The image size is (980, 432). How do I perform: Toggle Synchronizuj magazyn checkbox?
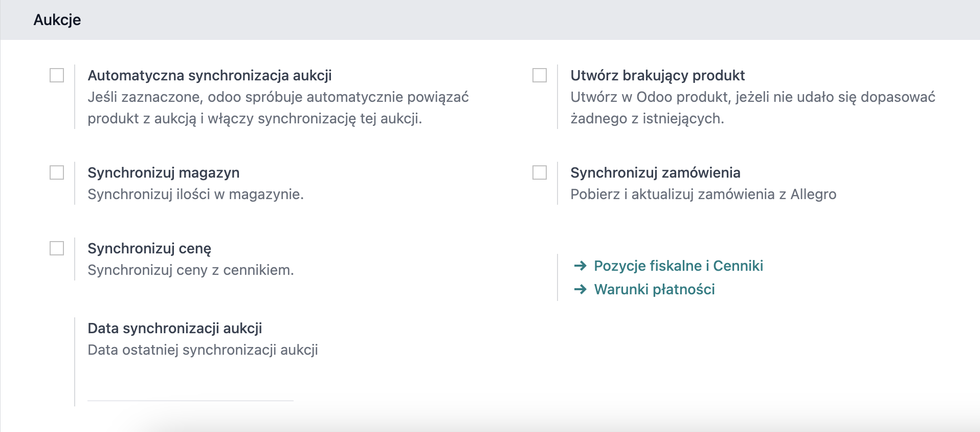(x=57, y=172)
